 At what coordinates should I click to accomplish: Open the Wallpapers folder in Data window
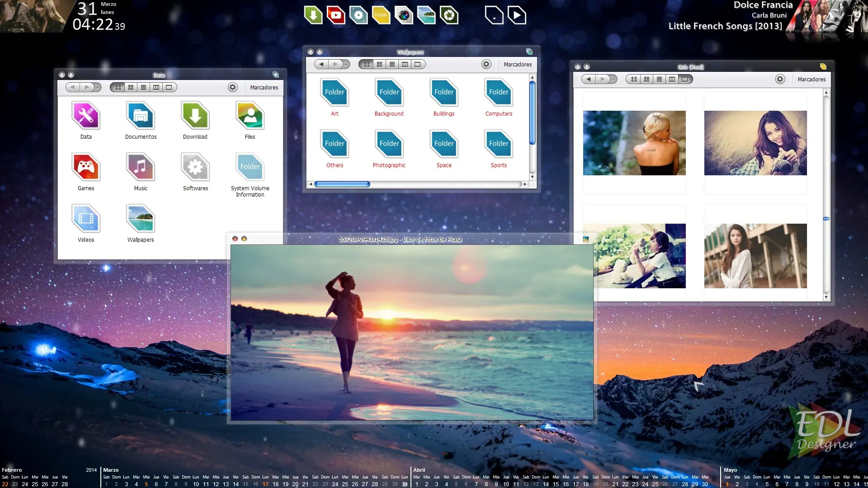coord(141,219)
